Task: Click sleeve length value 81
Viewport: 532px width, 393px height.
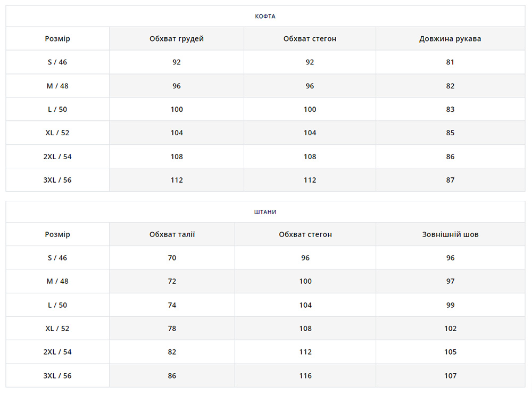Action: [450, 62]
